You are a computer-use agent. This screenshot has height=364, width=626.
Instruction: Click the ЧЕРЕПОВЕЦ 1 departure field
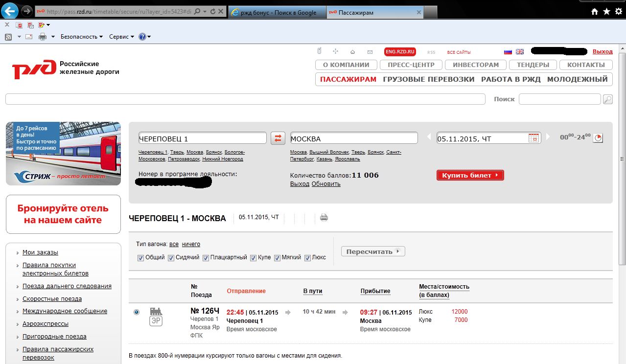(x=202, y=138)
